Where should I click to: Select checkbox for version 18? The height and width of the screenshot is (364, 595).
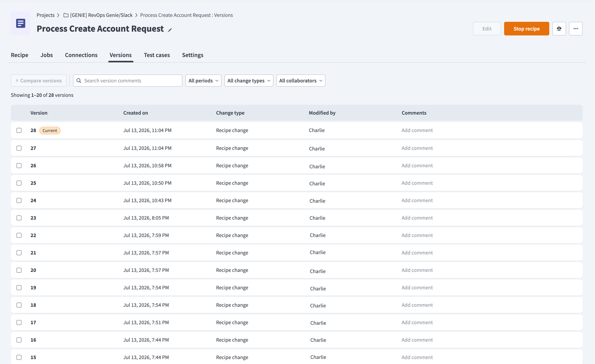tap(19, 305)
